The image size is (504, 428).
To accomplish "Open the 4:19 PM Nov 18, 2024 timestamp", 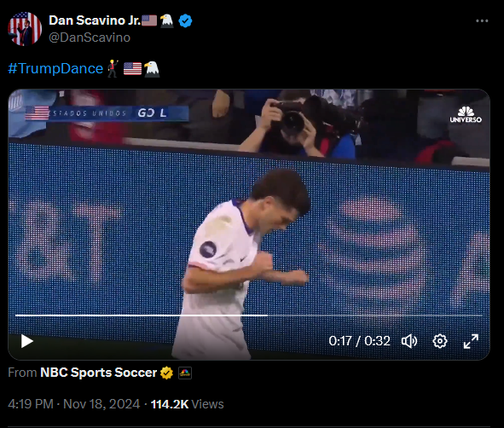I will tap(74, 404).
